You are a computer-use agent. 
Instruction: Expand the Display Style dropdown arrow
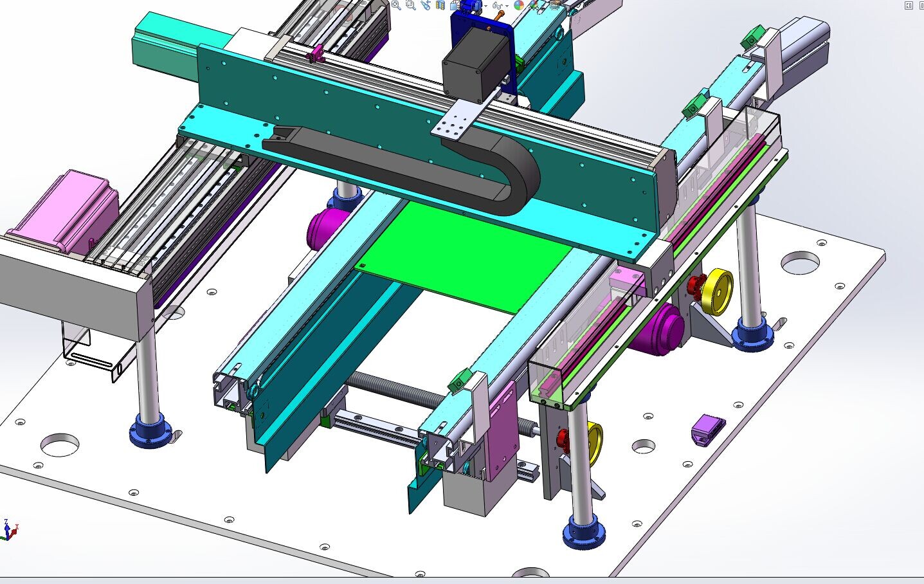486,6
